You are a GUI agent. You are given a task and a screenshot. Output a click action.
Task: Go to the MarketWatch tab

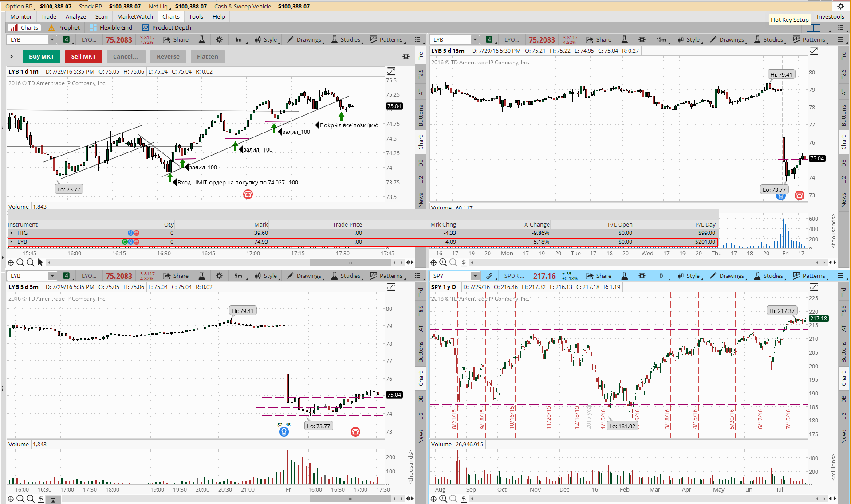pyautogui.click(x=135, y=16)
